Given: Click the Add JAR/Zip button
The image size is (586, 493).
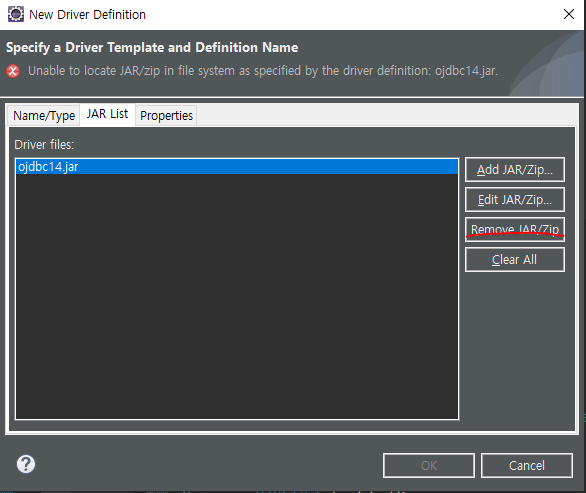Looking at the screenshot, I should [515, 170].
